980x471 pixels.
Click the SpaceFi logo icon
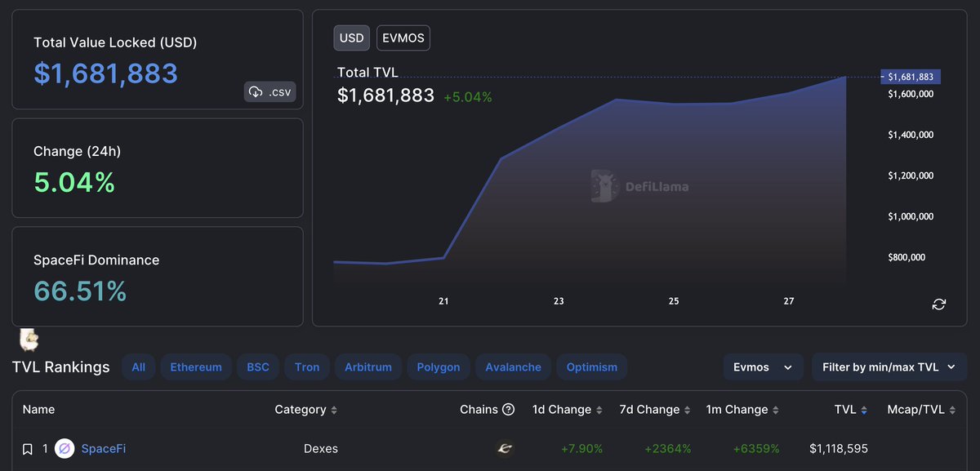[65, 449]
